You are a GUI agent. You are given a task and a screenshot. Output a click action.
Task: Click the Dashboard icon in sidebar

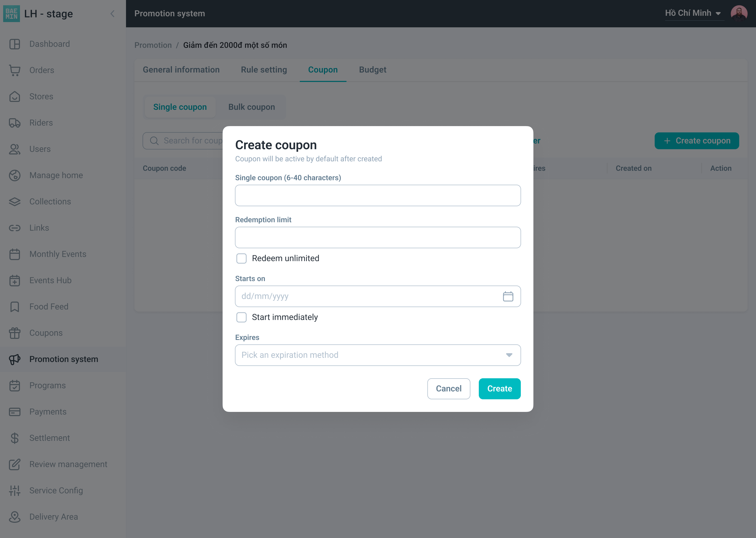[x=15, y=44]
